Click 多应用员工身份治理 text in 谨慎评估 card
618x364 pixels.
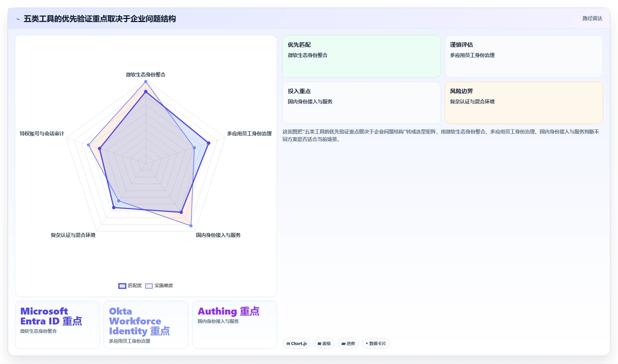472,55
